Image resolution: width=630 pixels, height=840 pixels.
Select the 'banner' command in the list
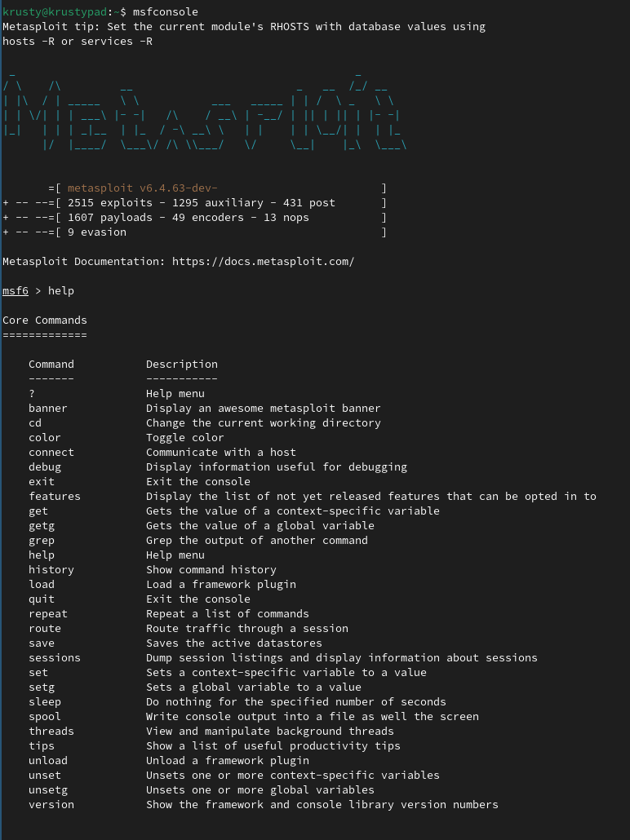pos(48,409)
